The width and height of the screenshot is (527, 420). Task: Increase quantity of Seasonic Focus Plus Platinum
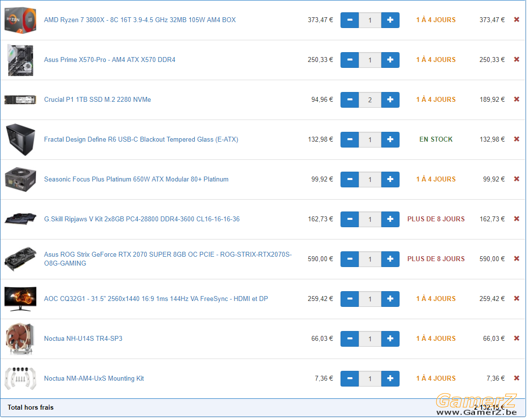point(390,180)
